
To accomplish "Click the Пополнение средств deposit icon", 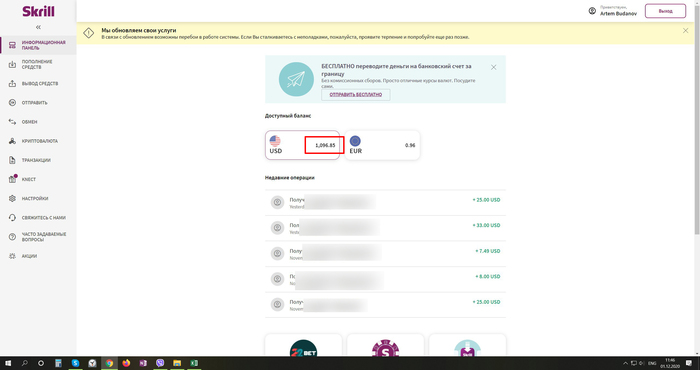I will [12, 64].
